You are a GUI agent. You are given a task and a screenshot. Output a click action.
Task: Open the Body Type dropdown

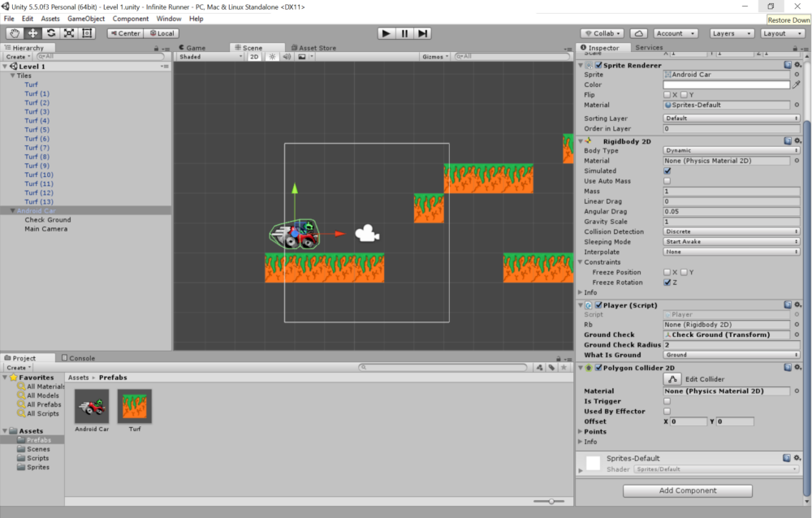(x=728, y=150)
